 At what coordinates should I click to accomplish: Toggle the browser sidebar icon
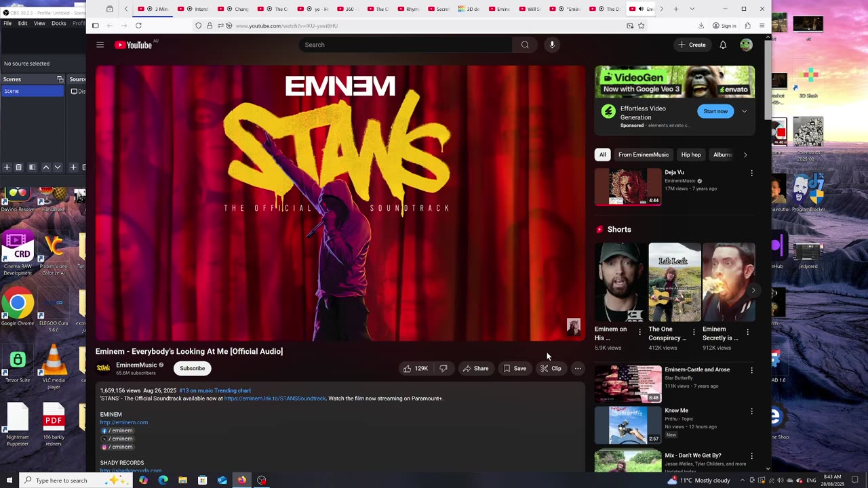pyautogui.click(x=96, y=26)
